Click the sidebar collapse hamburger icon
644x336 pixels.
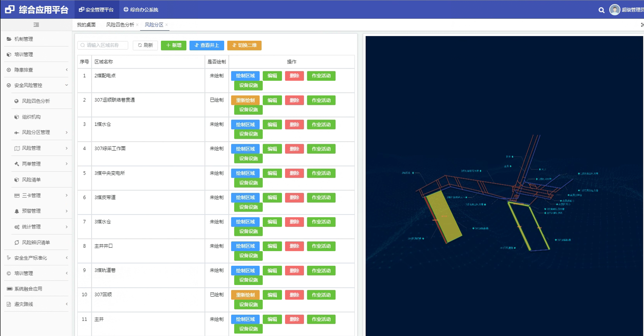click(36, 25)
